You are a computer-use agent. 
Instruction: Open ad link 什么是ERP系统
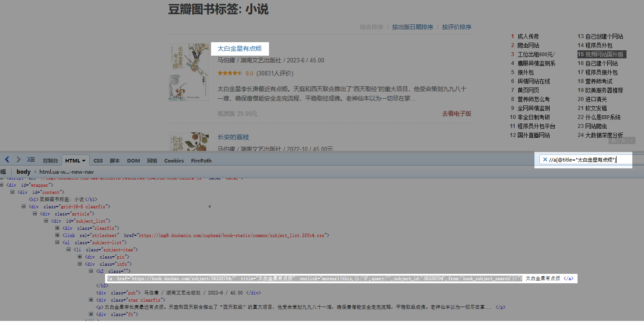(x=603, y=117)
